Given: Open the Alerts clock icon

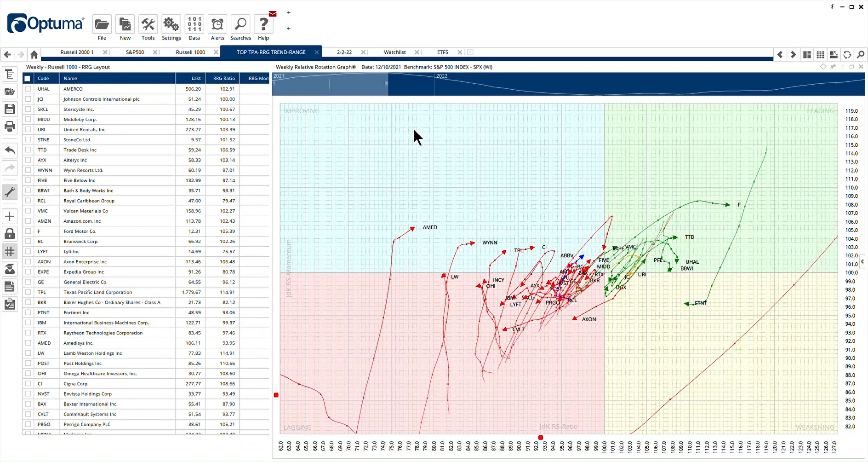Looking at the screenshot, I should click(x=217, y=24).
